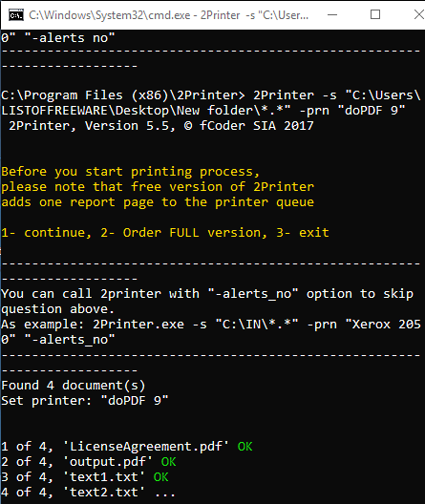Click the 'text1.txt' entry line
Viewport: 425px width, 504px height.
pos(85,477)
